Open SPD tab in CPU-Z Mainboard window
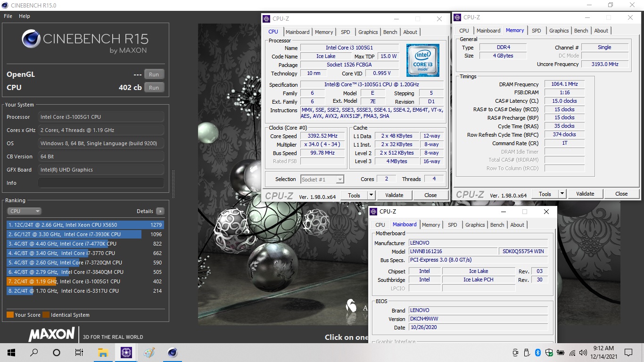Viewport: 644px width, 362px height. [x=453, y=225]
